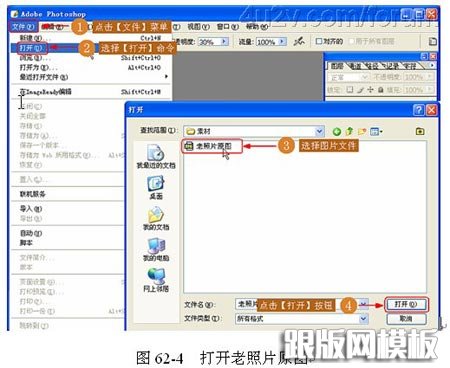The width and height of the screenshot is (450, 368).
Task: Enable the airbrush icon in options bar
Action: click(299, 41)
